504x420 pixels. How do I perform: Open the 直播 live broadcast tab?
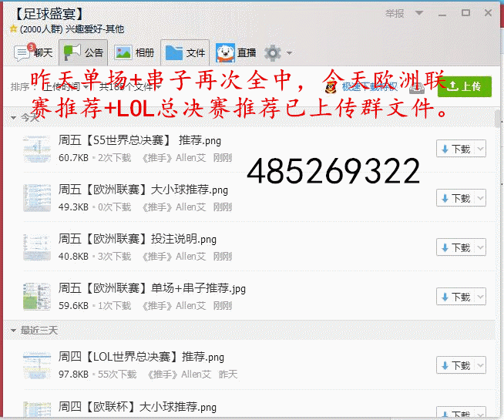click(x=236, y=52)
